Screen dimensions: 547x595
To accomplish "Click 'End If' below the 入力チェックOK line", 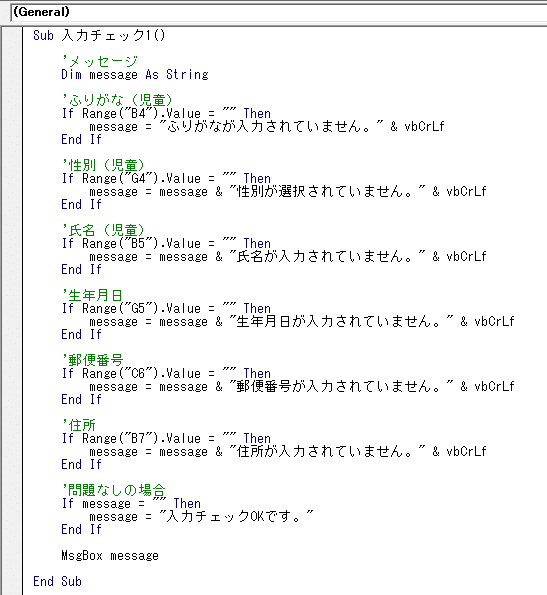I will pos(82,529).
